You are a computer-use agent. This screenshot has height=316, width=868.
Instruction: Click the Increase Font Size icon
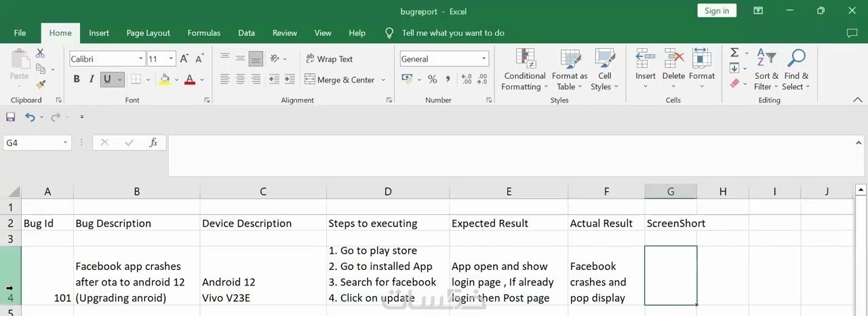184,59
